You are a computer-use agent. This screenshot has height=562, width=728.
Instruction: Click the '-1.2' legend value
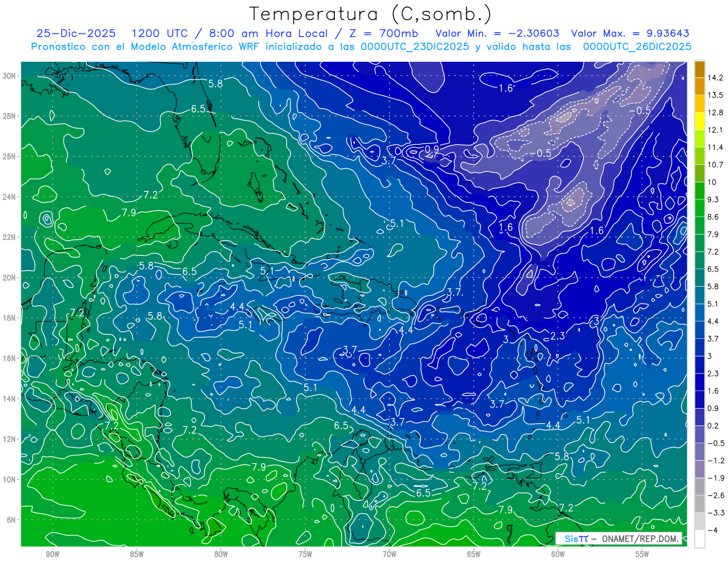(x=716, y=460)
